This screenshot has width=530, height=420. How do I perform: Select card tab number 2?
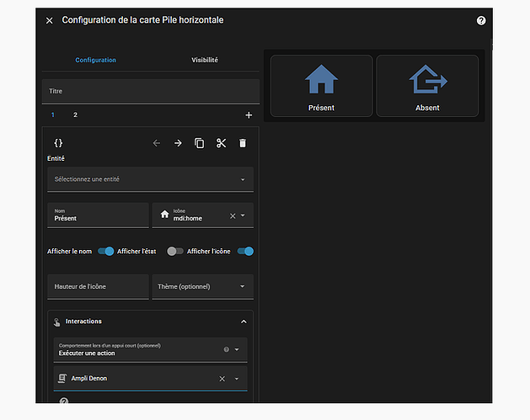pos(75,114)
